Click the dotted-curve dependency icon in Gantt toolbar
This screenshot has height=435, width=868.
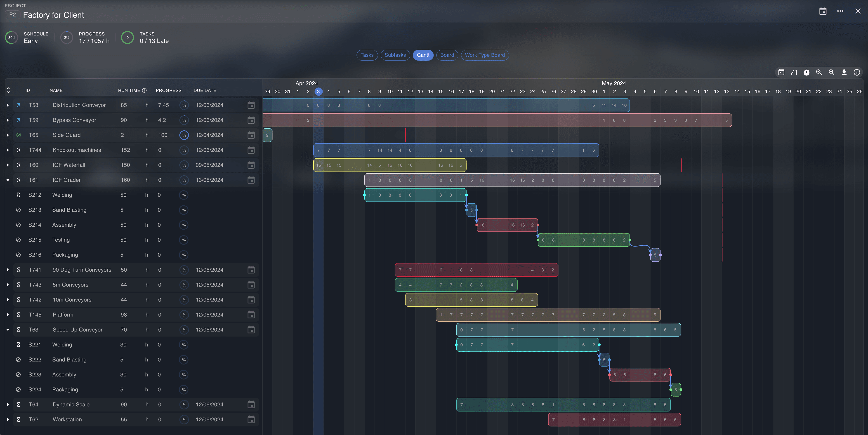click(x=794, y=73)
